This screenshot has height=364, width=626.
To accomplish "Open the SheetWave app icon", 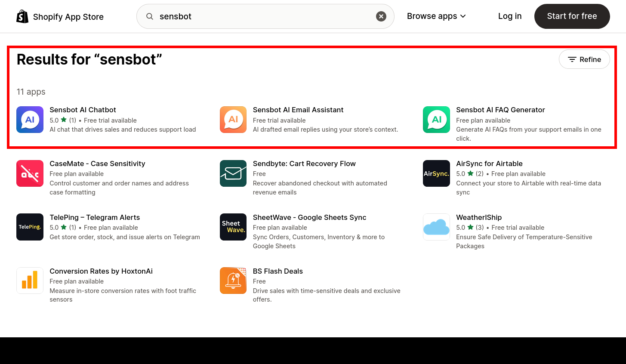I will (x=233, y=227).
